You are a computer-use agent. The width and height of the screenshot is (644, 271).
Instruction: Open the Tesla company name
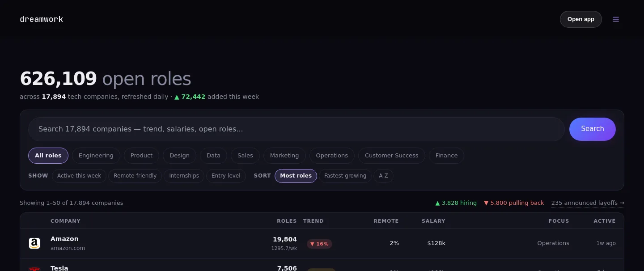[x=59, y=268]
